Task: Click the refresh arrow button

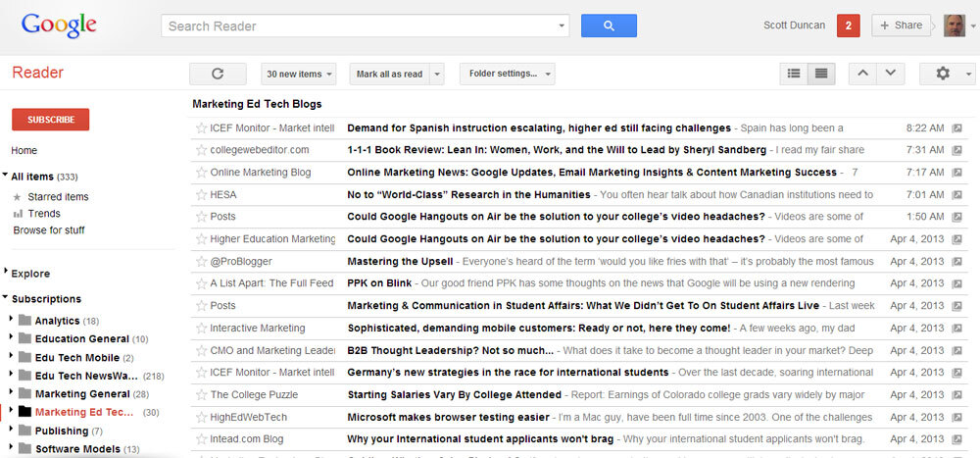Action: pyautogui.click(x=218, y=74)
